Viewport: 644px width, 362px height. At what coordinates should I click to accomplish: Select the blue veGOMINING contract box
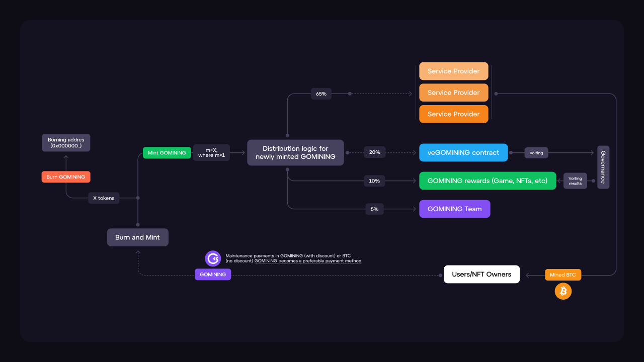click(x=463, y=152)
